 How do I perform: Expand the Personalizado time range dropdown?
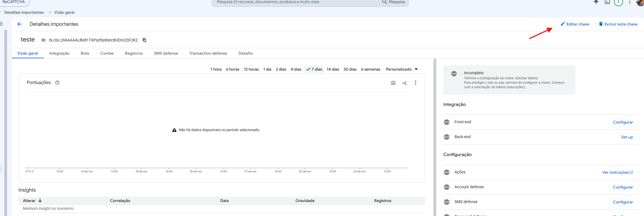click(402, 69)
